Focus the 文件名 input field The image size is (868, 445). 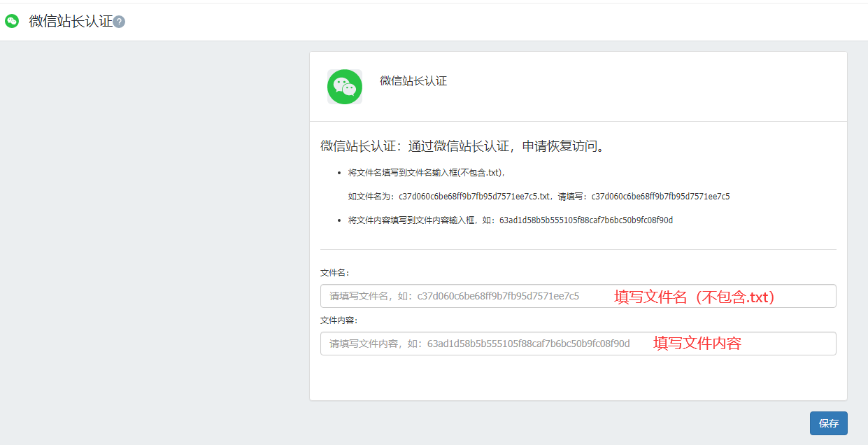click(578, 296)
